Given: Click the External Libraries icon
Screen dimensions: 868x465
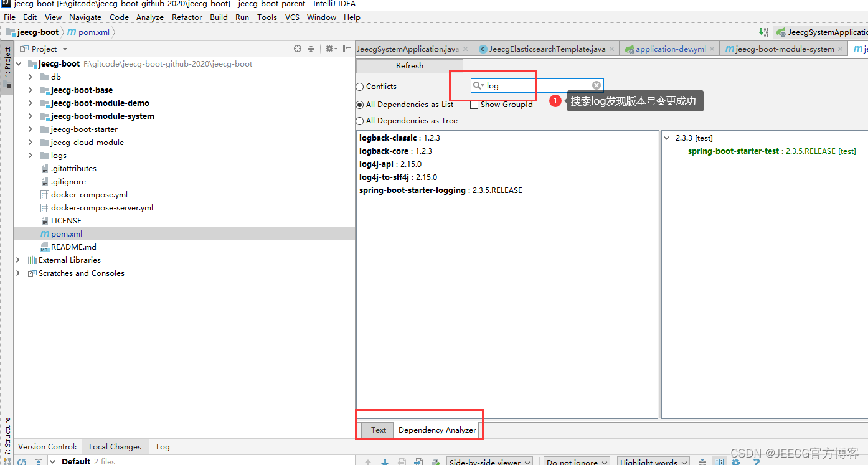Looking at the screenshot, I should point(32,260).
